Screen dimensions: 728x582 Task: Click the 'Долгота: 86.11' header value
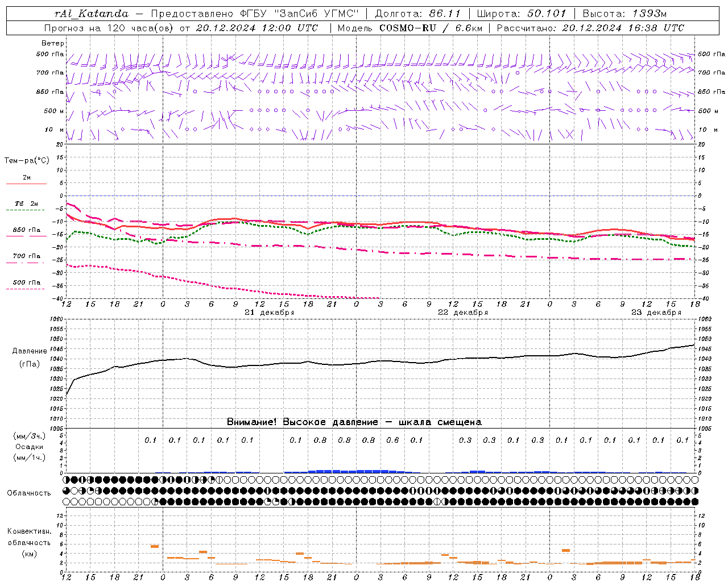click(x=418, y=14)
